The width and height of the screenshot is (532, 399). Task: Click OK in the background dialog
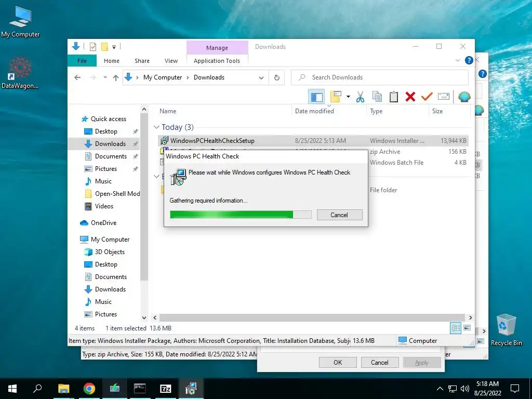338,362
